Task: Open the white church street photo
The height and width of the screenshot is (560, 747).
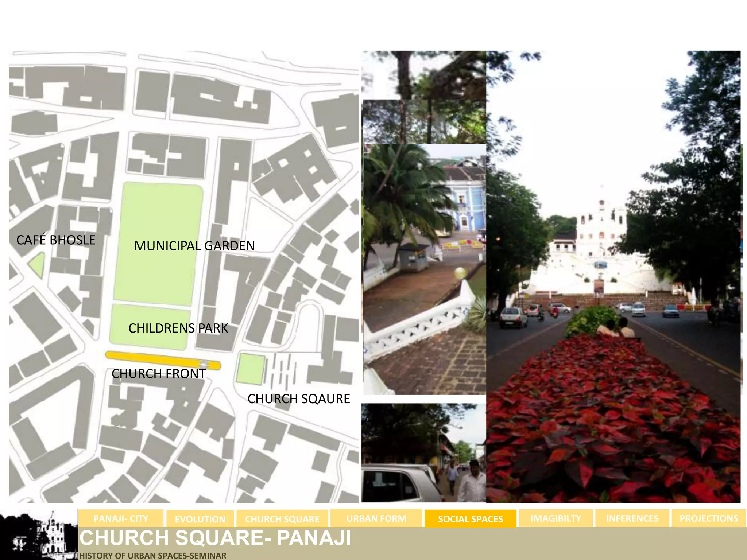Action: (614, 277)
